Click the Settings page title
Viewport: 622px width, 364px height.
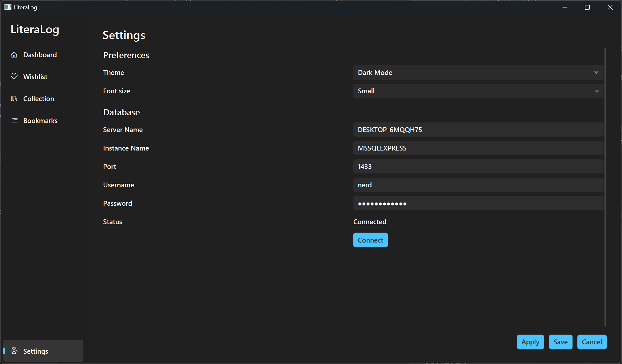click(124, 35)
